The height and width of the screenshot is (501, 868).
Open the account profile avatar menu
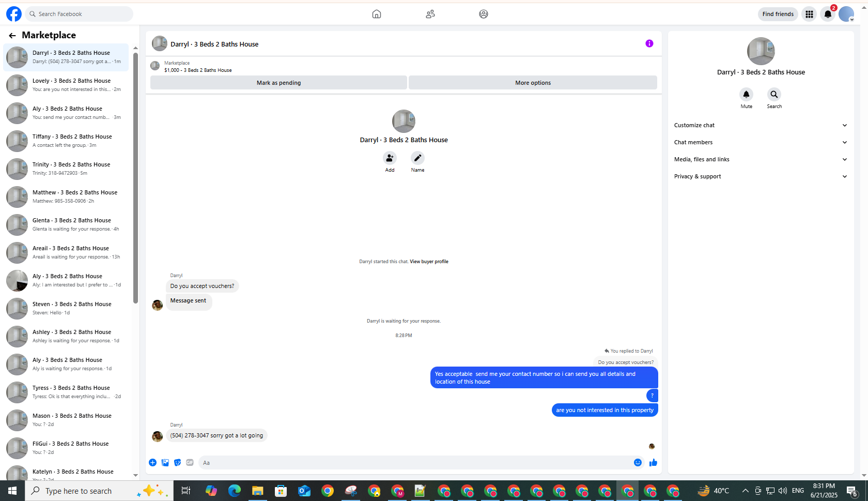point(846,14)
